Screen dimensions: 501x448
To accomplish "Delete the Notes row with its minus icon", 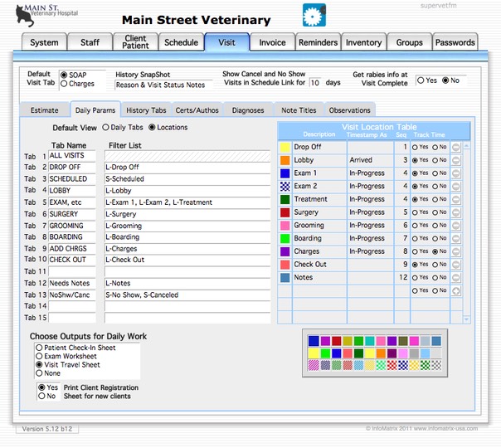I will click(455, 278).
